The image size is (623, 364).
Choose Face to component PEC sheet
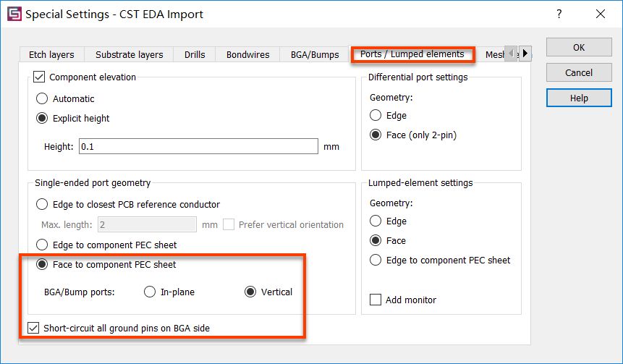coord(42,264)
